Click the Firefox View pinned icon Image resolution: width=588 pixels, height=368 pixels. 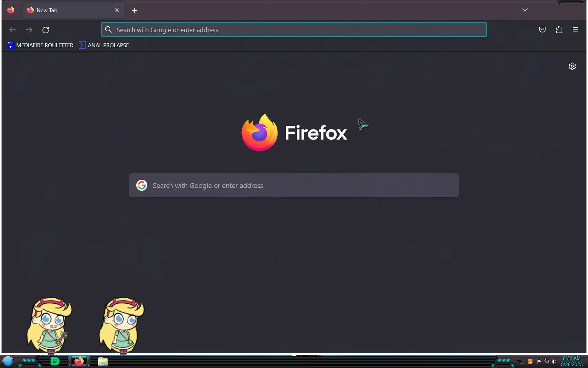coord(11,10)
